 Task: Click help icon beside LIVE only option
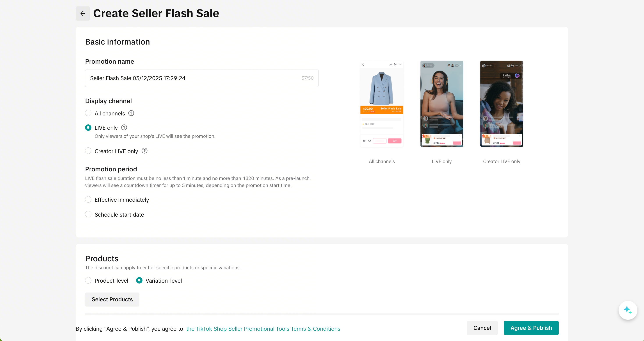point(124,127)
